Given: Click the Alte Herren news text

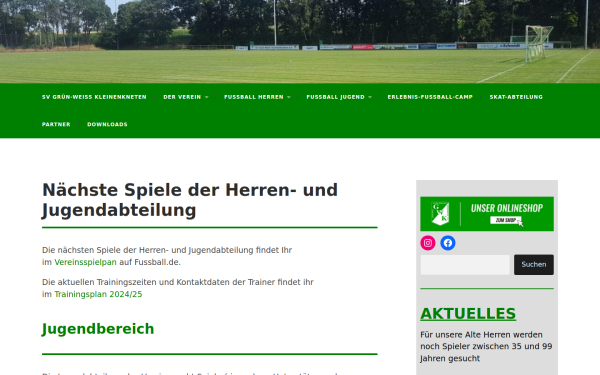Looking at the screenshot, I should [x=486, y=346].
